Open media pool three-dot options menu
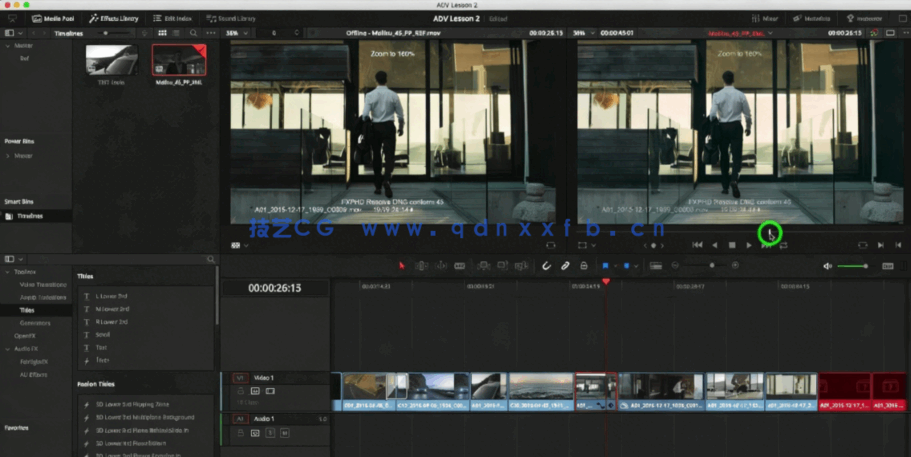This screenshot has width=911, height=457. (211, 33)
